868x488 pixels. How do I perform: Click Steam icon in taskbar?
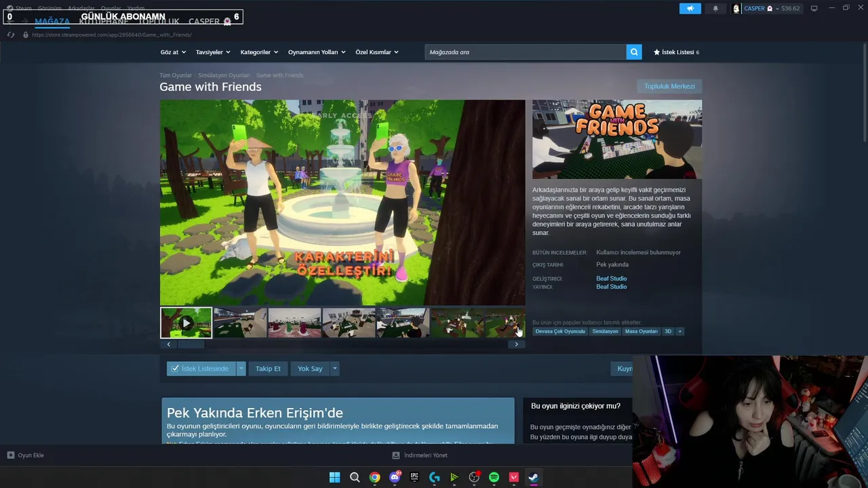click(x=534, y=477)
